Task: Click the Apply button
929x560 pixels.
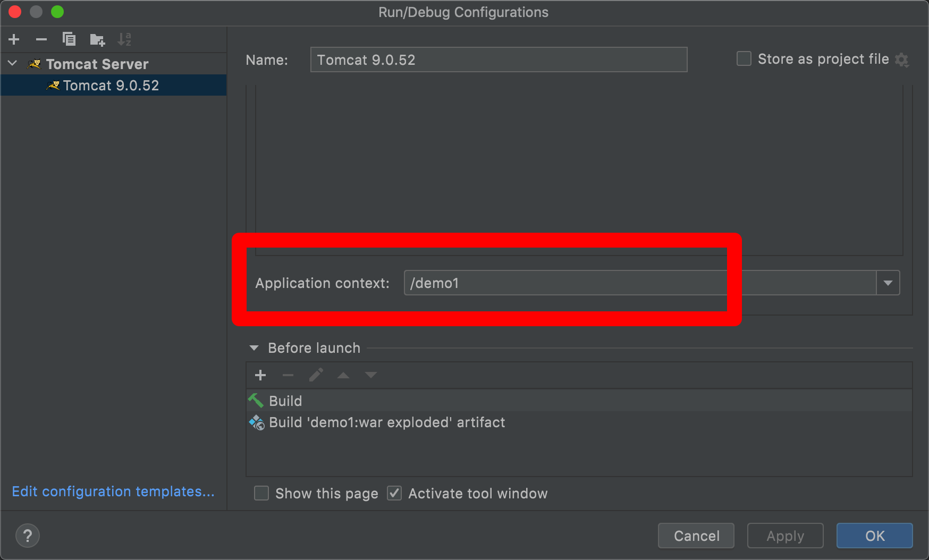Action: point(786,536)
